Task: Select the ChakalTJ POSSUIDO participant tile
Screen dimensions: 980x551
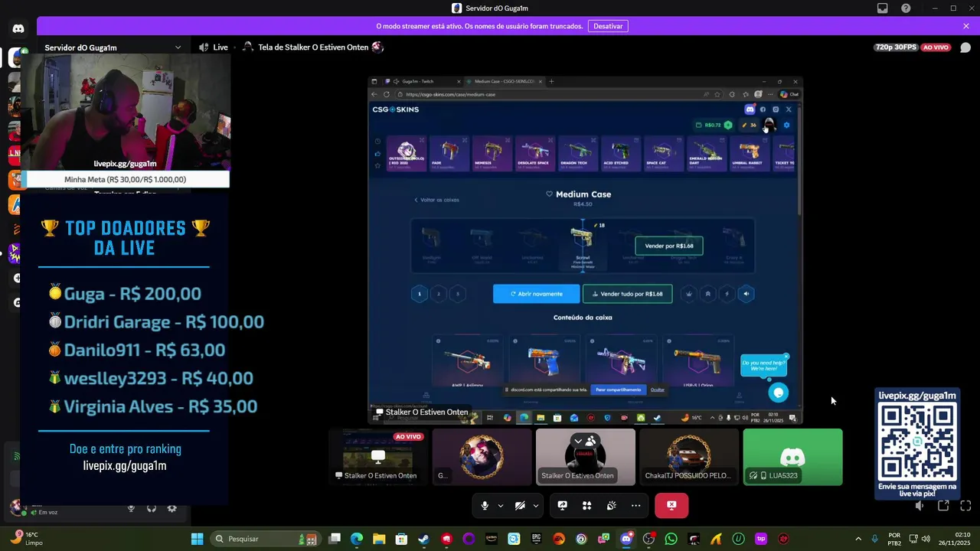Action: (689, 457)
